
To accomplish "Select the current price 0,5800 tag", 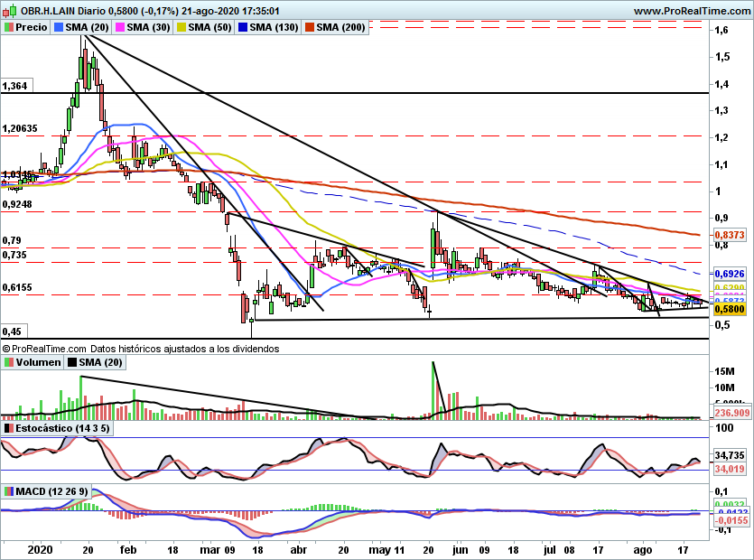I will pos(730,309).
